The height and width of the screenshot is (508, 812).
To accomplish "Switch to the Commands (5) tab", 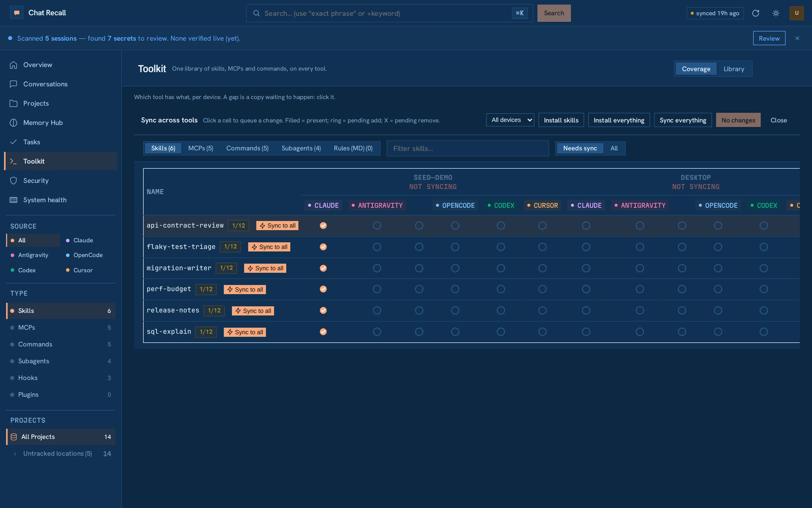I will (x=247, y=148).
